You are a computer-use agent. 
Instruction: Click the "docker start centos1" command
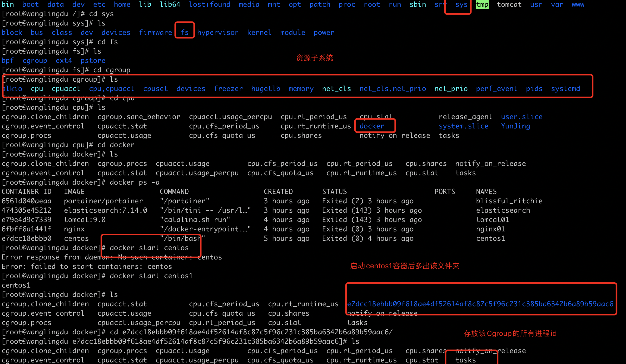(151, 276)
